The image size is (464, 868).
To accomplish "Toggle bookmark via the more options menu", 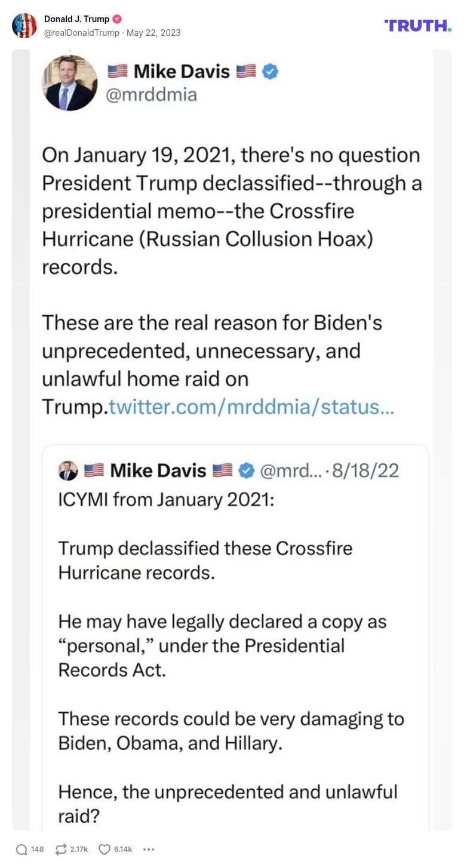I will (x=148, y=849).
